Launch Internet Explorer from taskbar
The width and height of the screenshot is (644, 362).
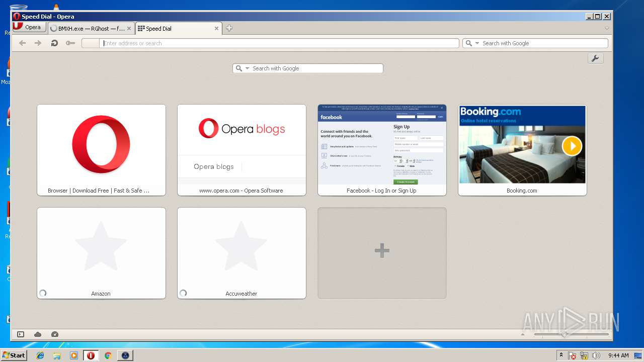coord(41,355)
